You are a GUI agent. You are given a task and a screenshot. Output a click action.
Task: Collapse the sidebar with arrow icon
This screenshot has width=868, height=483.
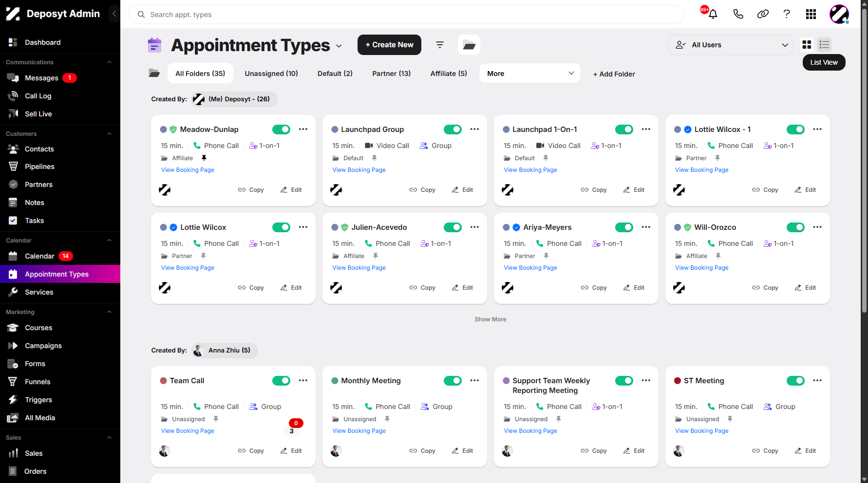pos(114,14)
